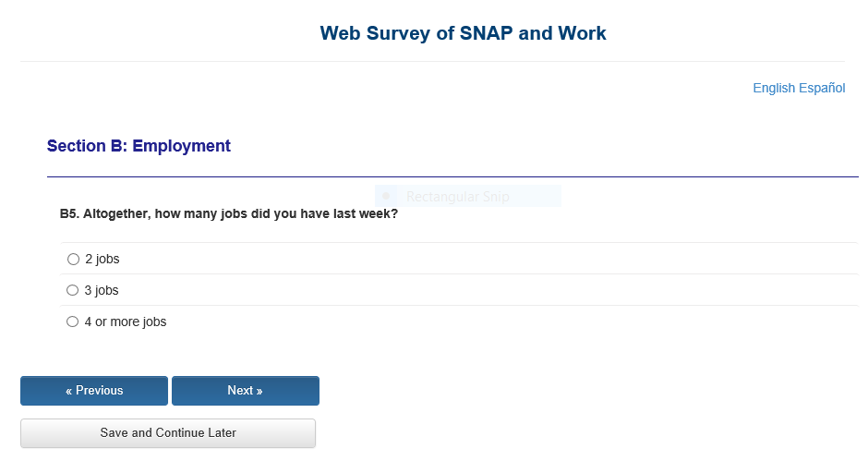Click the Section B: Employment heading
The image size is (868, 461).
139,146
